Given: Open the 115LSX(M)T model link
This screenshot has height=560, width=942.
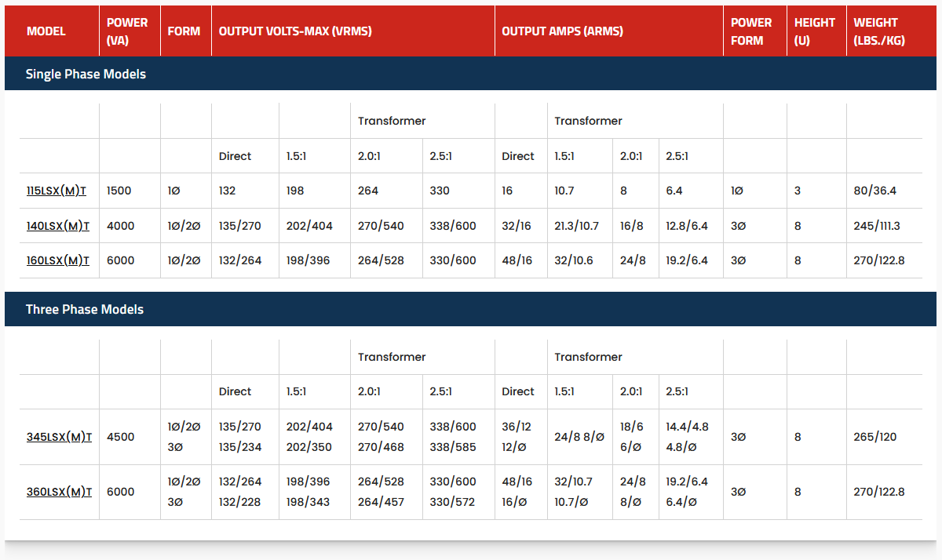Looking at the screenshot, I should [x=57, y=191].
